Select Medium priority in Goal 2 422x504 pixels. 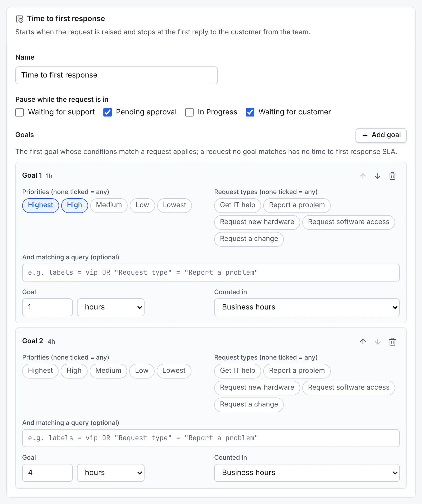(x=108, y=371)
